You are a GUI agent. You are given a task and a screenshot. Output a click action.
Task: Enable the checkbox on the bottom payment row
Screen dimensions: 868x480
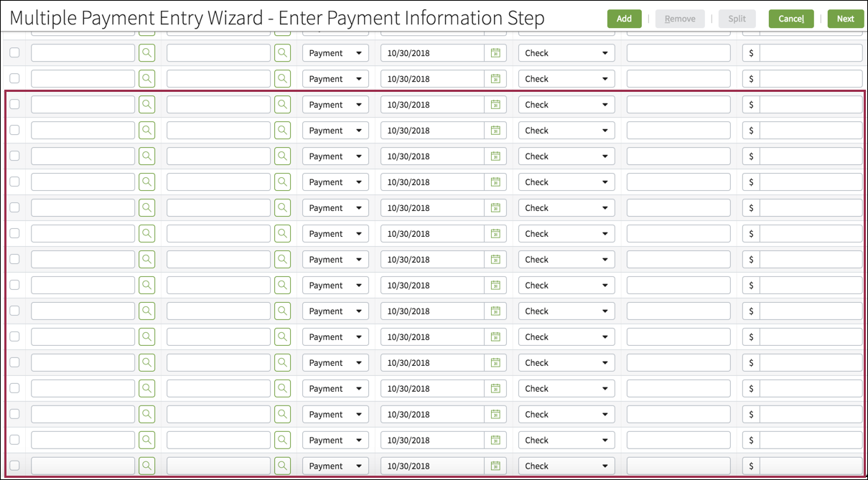click(x=14, y=466)
